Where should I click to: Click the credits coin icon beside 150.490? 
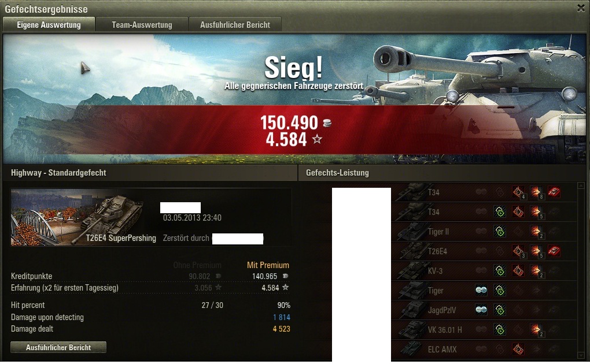[327, 123]
